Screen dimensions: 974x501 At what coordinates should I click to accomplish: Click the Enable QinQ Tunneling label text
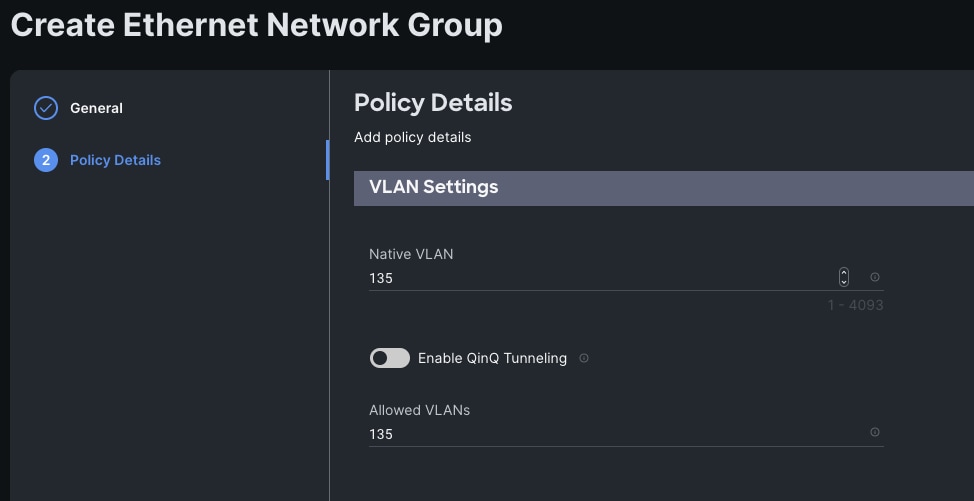coord(492,358)
